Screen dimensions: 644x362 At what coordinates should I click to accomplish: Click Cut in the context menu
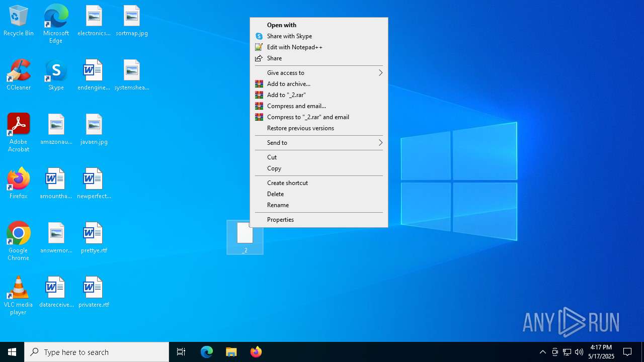[x=319, y=157]
